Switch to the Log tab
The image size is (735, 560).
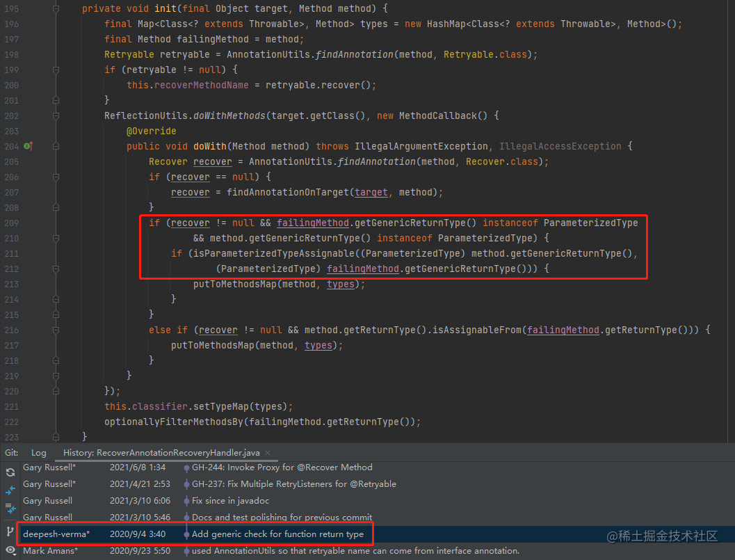point(39,453)
